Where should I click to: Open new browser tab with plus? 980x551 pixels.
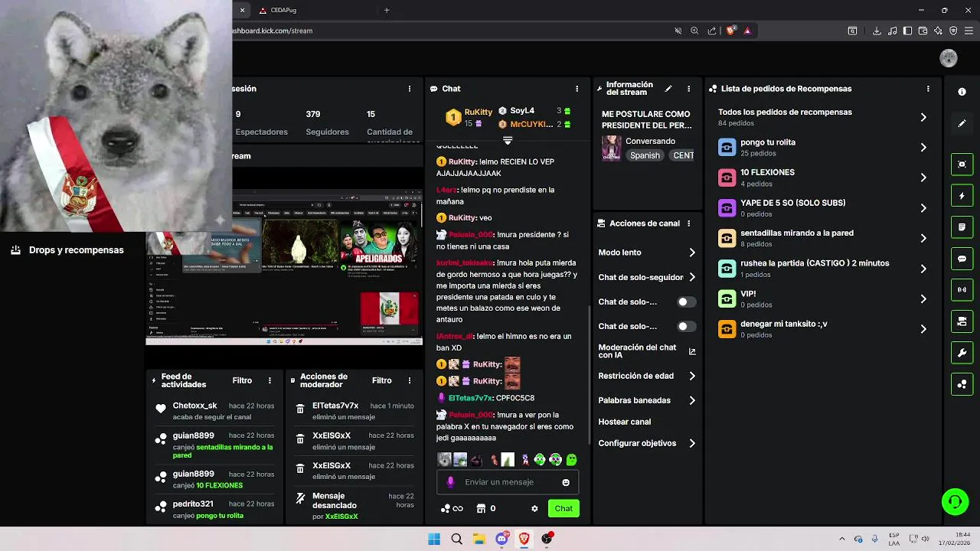click(387, 10)
